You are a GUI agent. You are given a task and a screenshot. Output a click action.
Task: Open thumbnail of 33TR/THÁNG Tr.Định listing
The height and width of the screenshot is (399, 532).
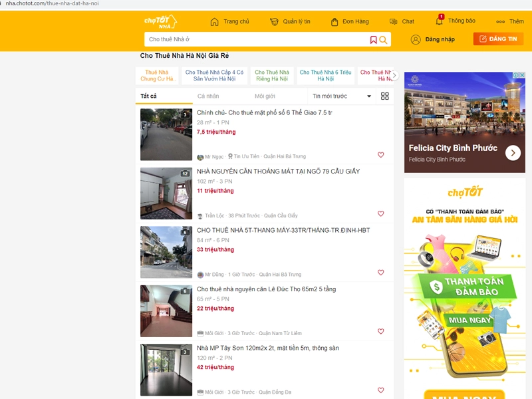coord(166,252)
